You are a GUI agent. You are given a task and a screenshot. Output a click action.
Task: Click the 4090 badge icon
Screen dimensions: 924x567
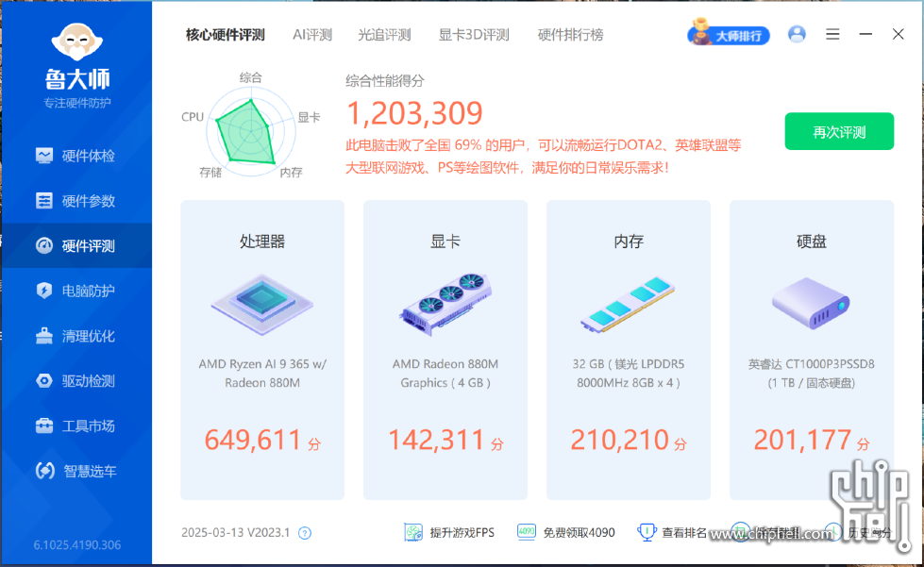(x=527, y=532)
